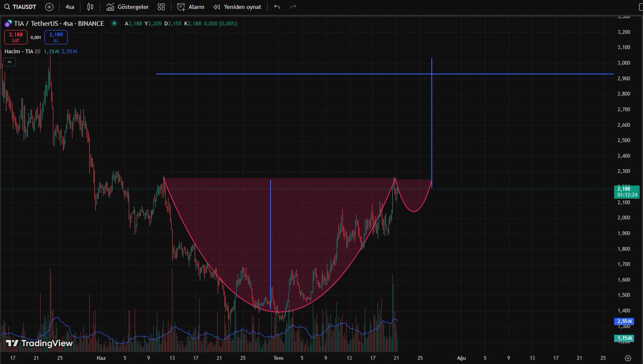Open the Alarm clock icon
This screenshot has height=364, width=643.
181,7
